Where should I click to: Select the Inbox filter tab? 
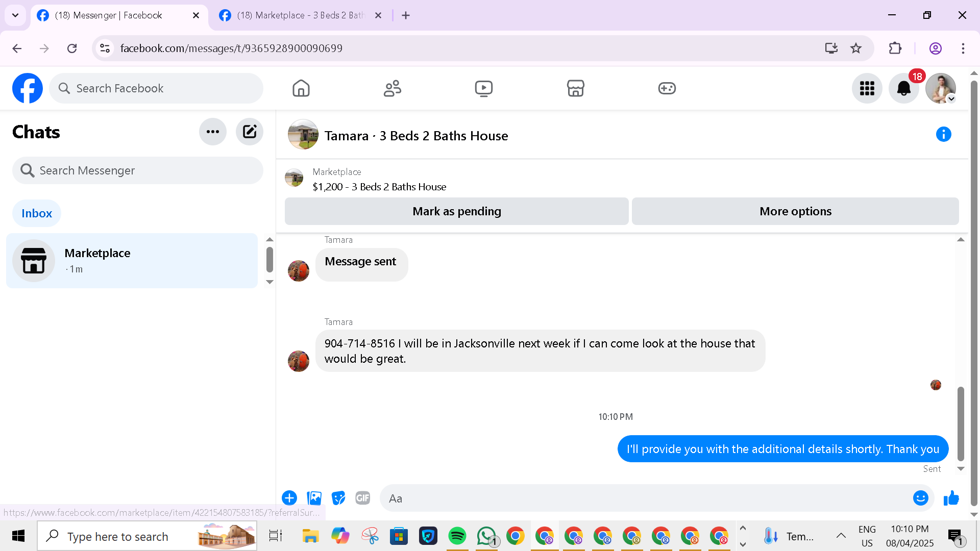[37, 213]
